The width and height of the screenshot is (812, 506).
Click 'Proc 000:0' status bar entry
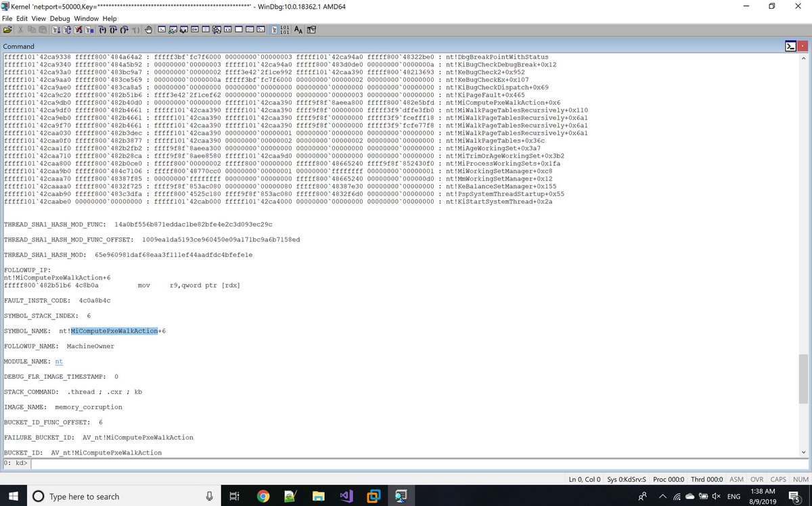[x=670, y=479]
